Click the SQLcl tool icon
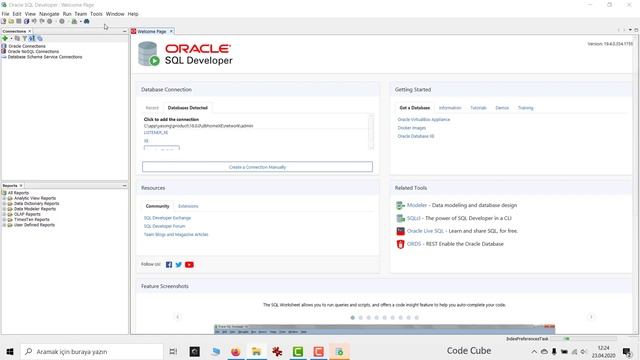This screenshot has height=360, width=640. tap(400, 218)
